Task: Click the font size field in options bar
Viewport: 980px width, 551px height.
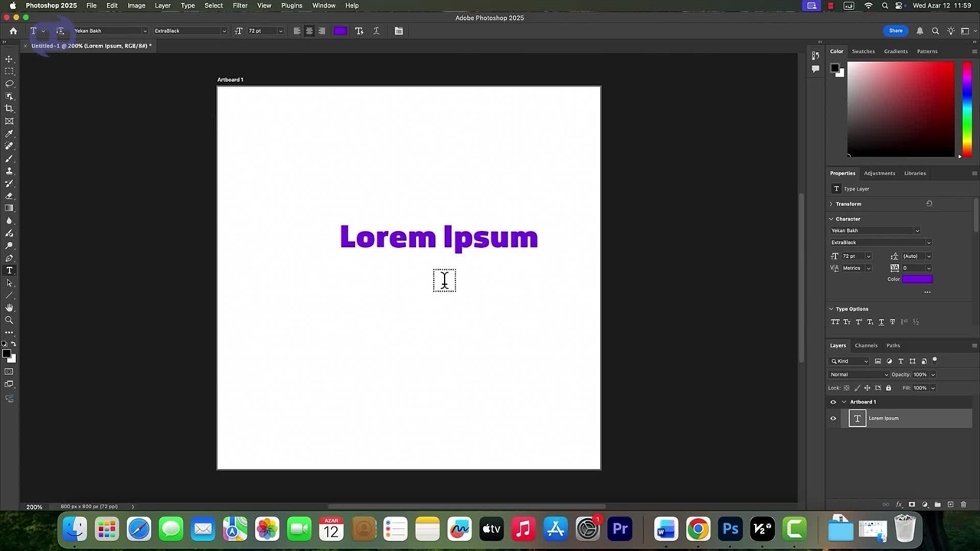Action: coord(261,31)
